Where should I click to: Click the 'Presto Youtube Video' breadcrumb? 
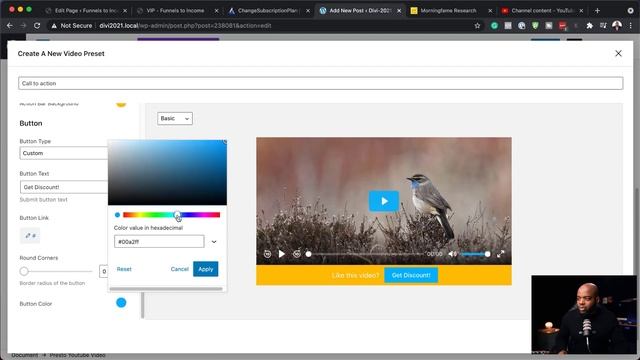point(78,355)
